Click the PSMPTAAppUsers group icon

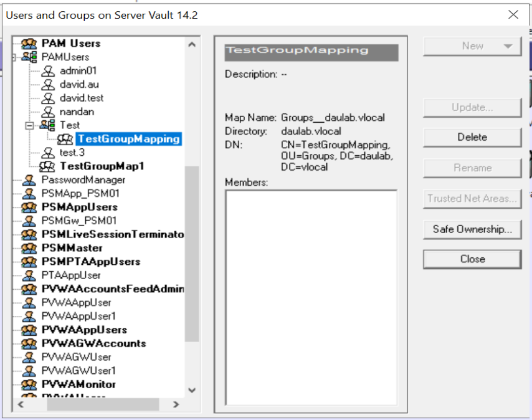click(29, 262)
